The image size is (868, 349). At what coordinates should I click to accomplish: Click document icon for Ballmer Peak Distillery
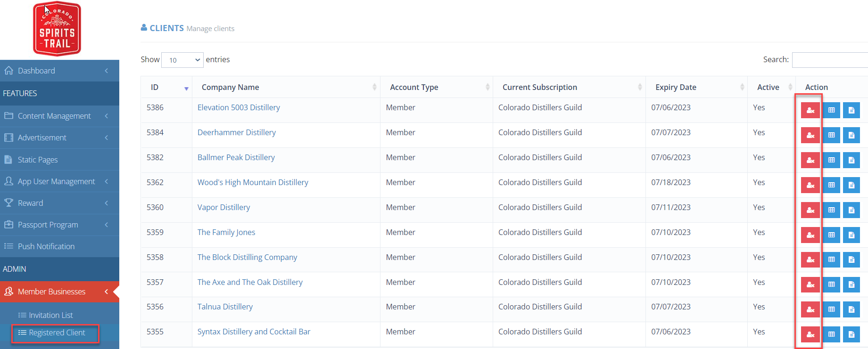[851, 160]
